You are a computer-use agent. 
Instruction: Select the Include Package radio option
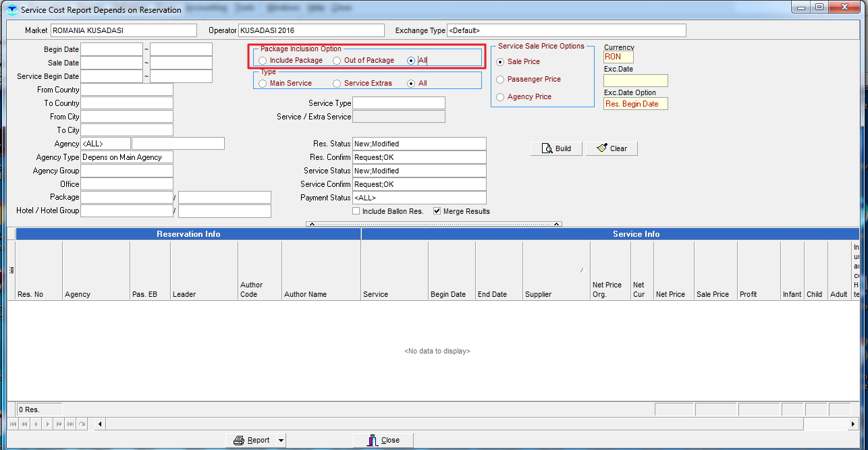pyautogui.click(x=263, y=61)
